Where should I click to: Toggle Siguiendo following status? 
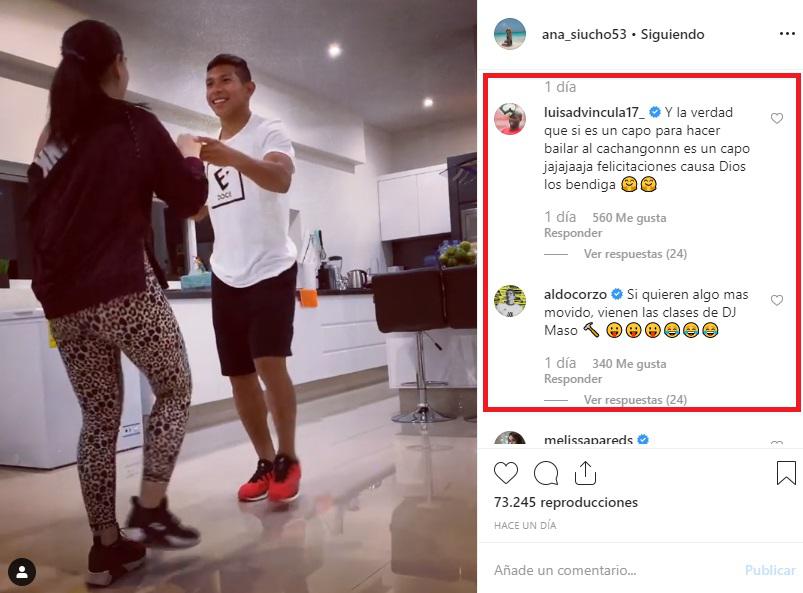[x=672, y=34]
